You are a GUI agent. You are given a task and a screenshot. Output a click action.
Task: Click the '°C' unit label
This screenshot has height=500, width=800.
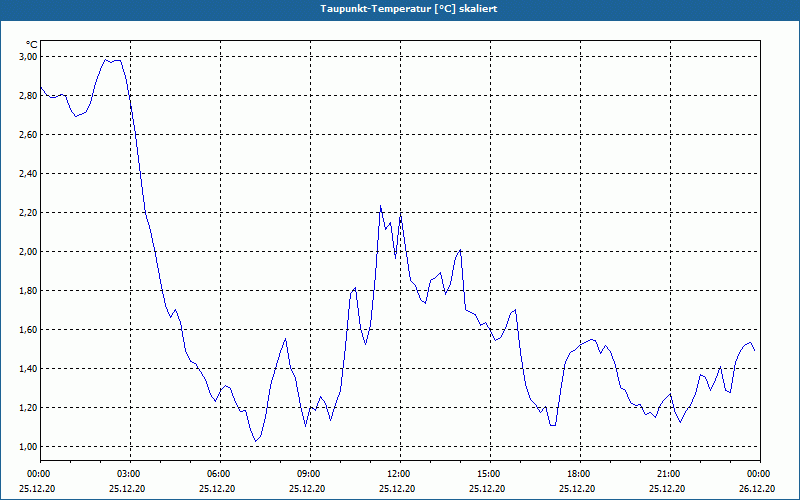[x=32, y=45]
